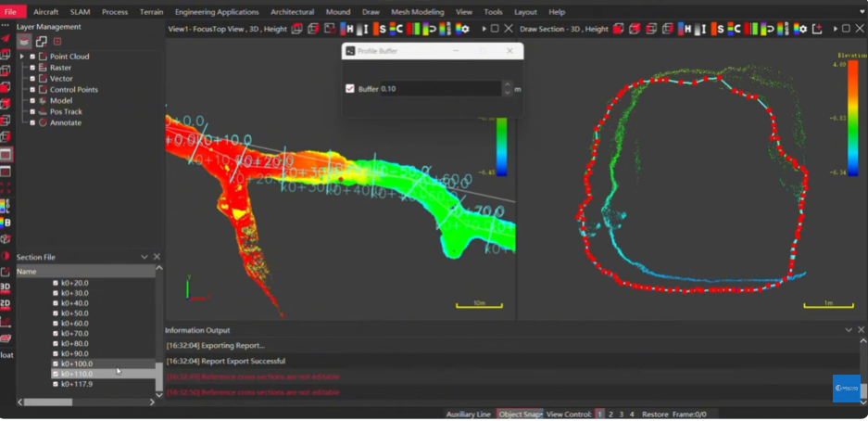Collapse the Information Output panel chevron
Screen dimensions: 868x421
pyautogui.click(x=849, y=330)
